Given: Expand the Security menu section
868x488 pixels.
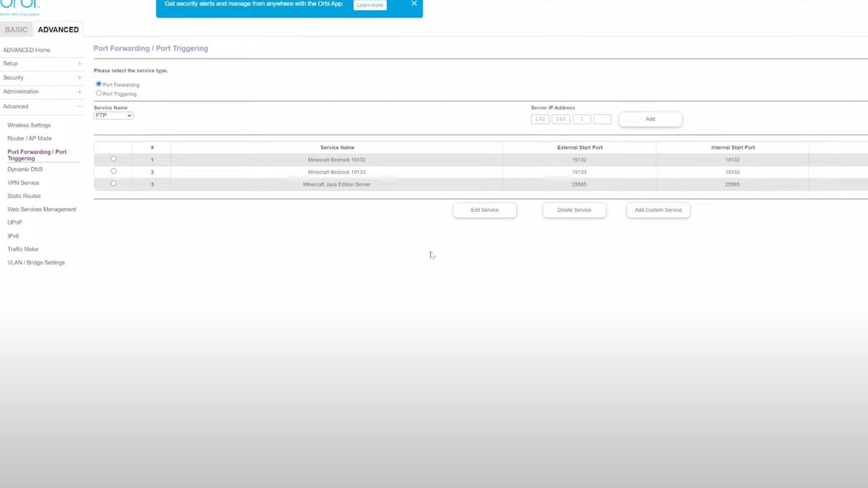Looking at the screenshot, I should [80, 77].
